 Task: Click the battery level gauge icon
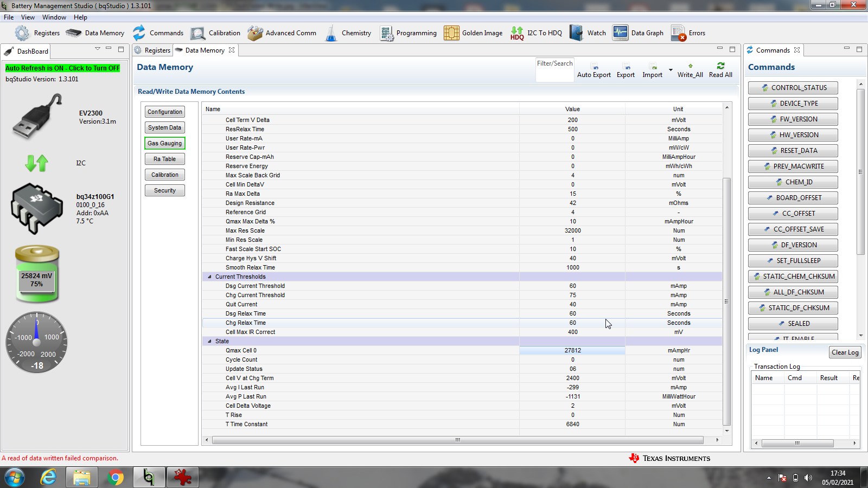pyautogui.click(x=37, y=273)
